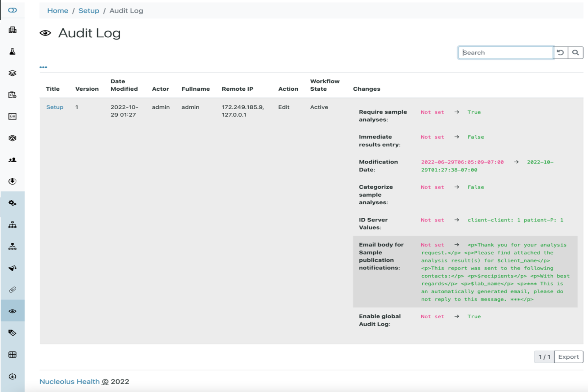The image size is (588, 392).
Task: Open the clients building icon in sidebar
Action: coord(12,30)
